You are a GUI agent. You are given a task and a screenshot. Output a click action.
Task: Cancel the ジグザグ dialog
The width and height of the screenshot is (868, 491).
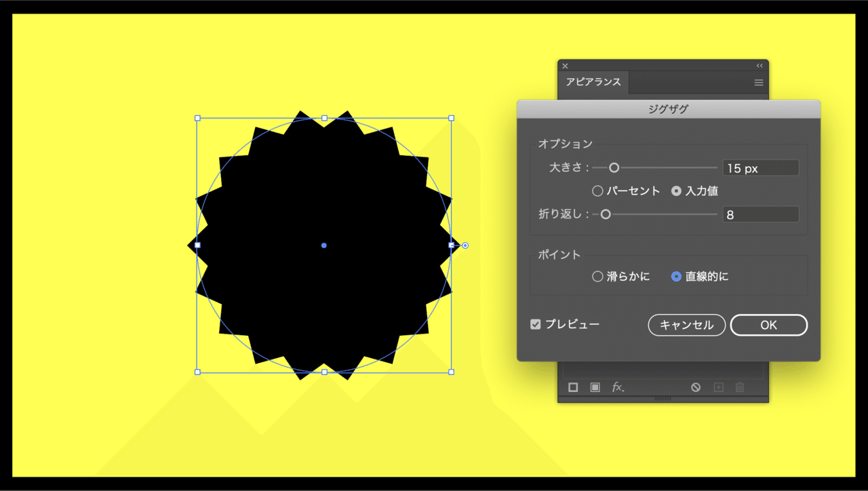click(686, 325)
